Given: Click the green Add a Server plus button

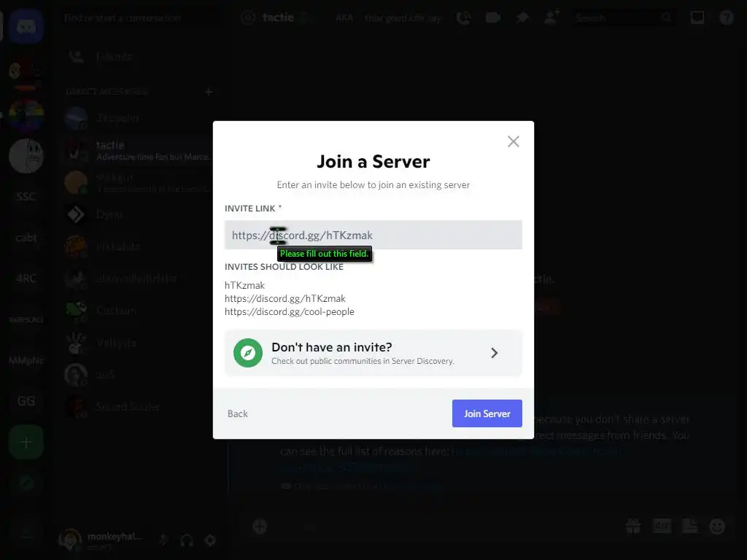Looking at the screenshot, I should pos(26,443).
